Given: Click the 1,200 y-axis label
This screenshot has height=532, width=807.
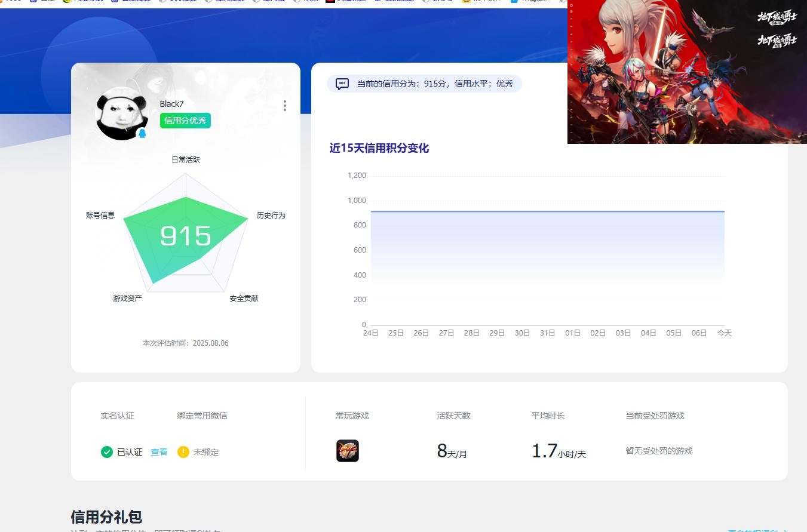Looking at the screenshot, I should click(x=357, y=176).
